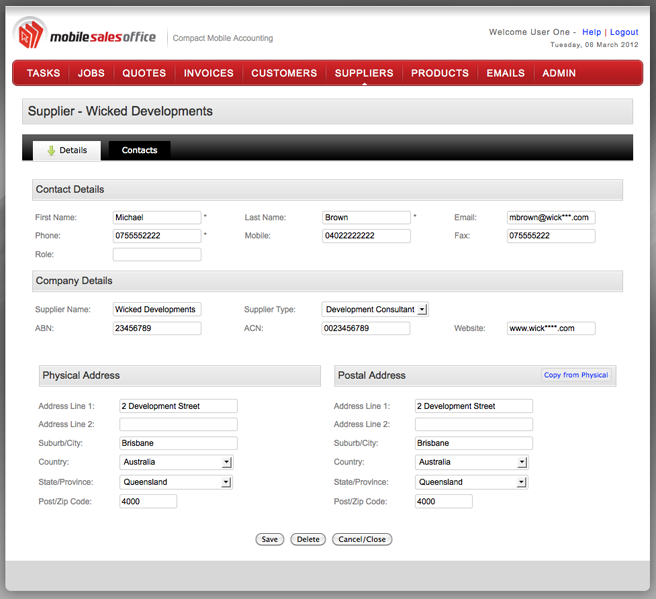Click the Website field
This screenshot has height=599, width=656.
click(x=551, y=328)
